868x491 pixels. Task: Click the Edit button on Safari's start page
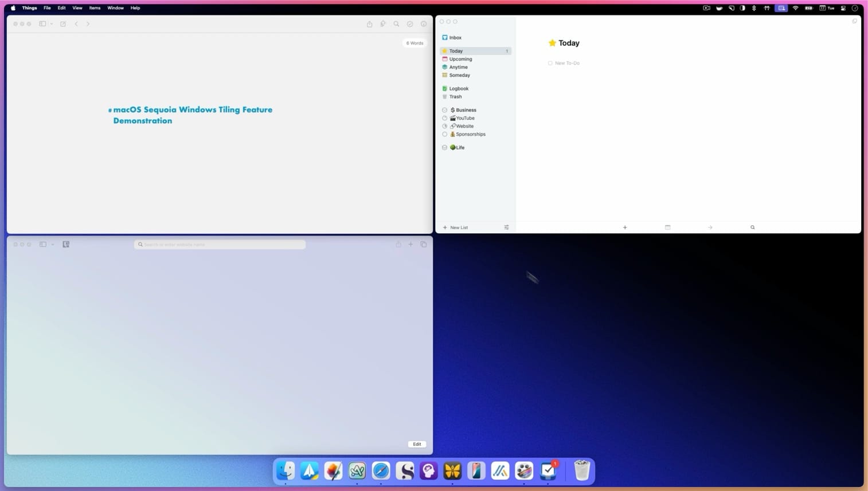click(x=417, y=444)
